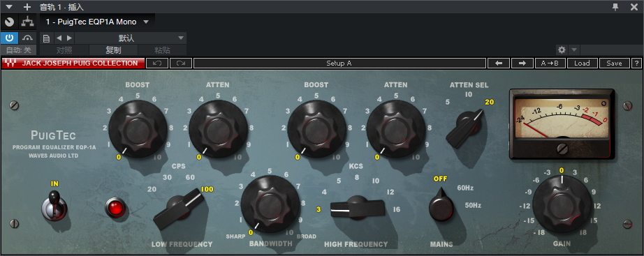The width and height of the screenshot is (644, 256).
Task: Open the PuigTec EQP1A Mono plugin dropdown
Action: [97, 22]
